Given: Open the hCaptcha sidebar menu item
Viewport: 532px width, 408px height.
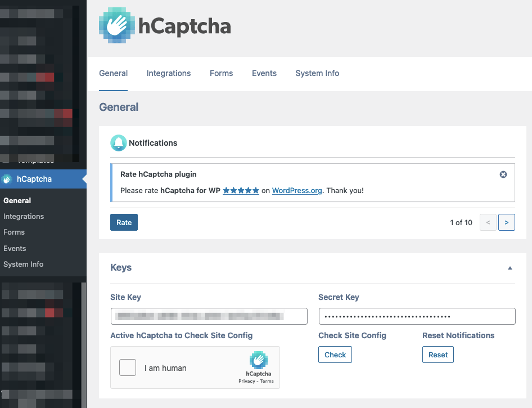Looking at the screenshot, I should [x=43, y=179].
